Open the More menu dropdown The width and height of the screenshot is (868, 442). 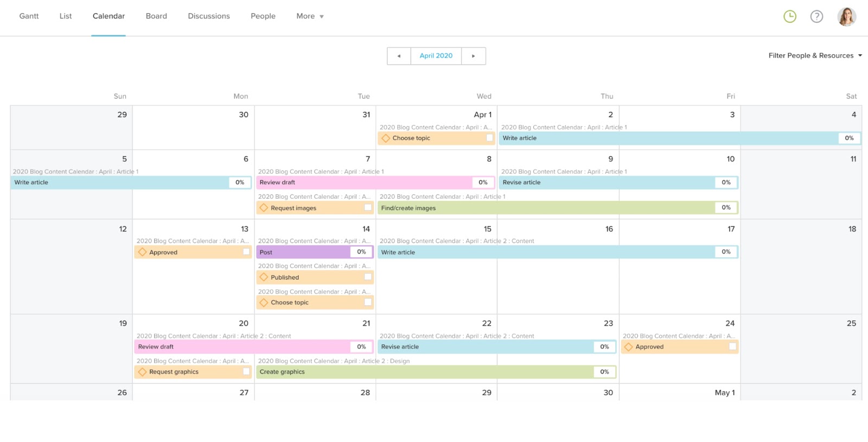310,16
